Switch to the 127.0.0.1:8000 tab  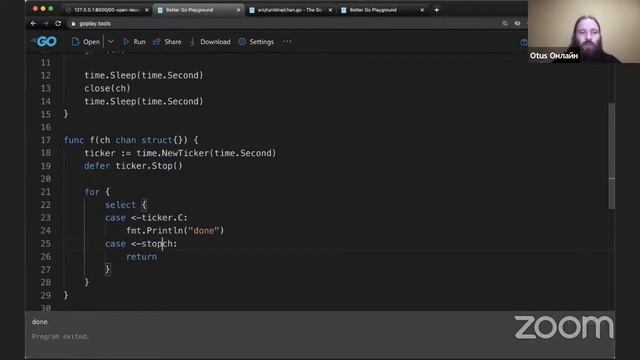point(106,10)
